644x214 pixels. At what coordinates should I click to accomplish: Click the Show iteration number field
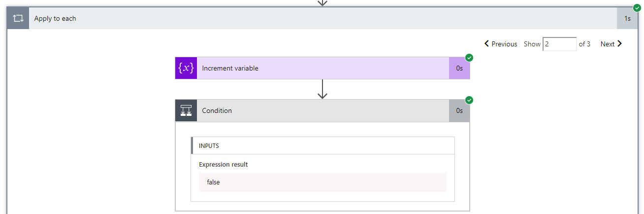click(x=559, y=44)
